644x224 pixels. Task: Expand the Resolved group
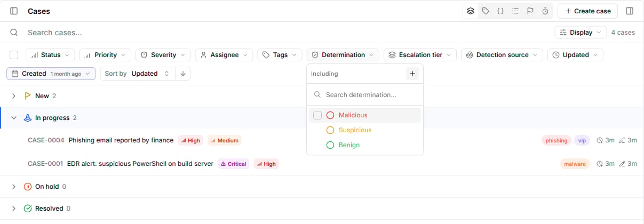pyautogui.click(x=14, y=209)
